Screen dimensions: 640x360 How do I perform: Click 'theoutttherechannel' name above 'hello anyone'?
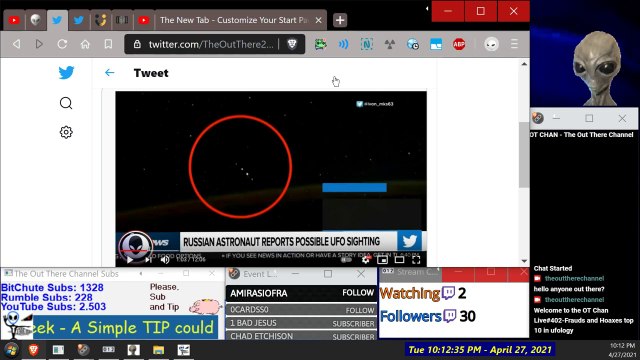[574, 278]
